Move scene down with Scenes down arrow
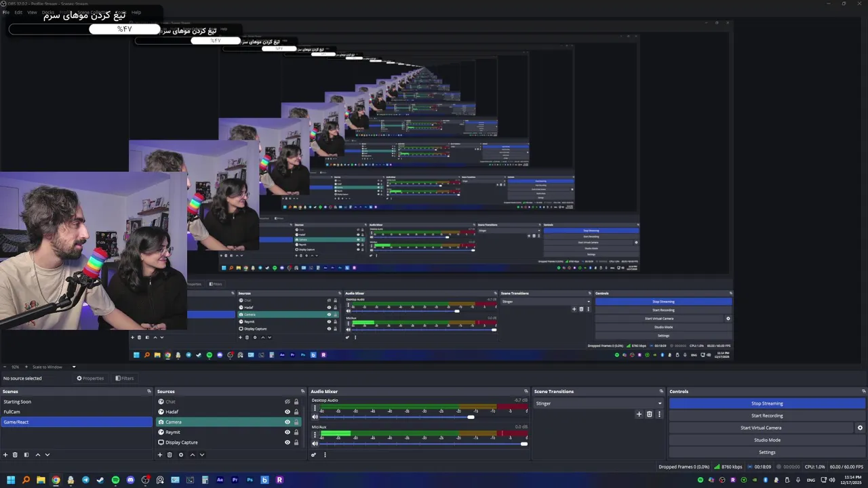Screen dimensions: 868x488 (47, 455)
